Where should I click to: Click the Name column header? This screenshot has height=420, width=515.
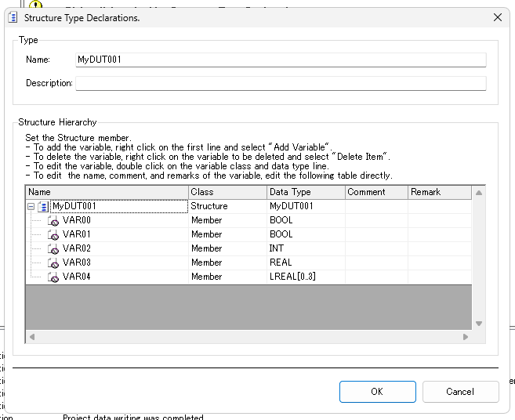click(107, 192)
